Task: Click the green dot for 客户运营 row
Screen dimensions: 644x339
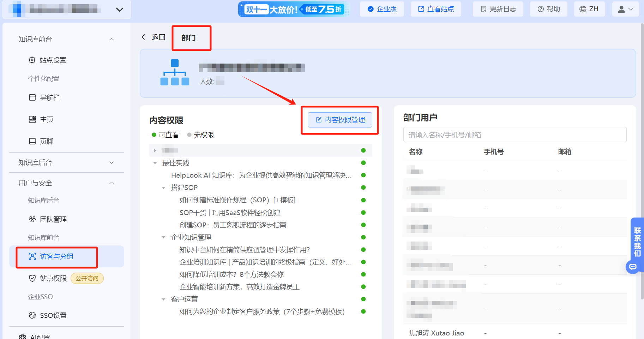Action: point(363,299)
